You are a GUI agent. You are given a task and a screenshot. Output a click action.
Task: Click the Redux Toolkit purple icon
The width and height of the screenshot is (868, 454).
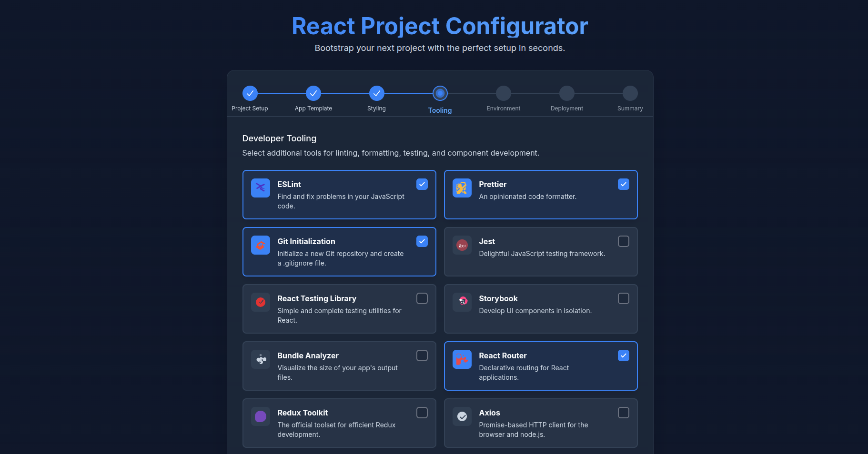click(261, 416)
